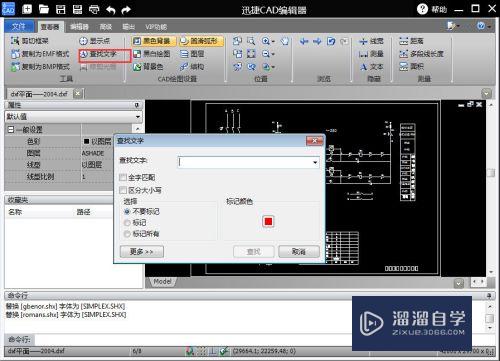Click the Print icon in title bar

[x=94, y=9]
